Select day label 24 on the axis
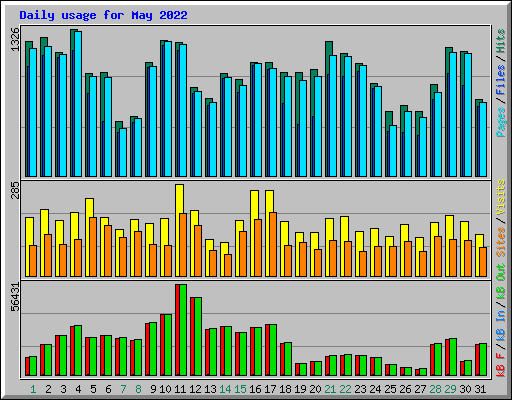 coord(375,389)
